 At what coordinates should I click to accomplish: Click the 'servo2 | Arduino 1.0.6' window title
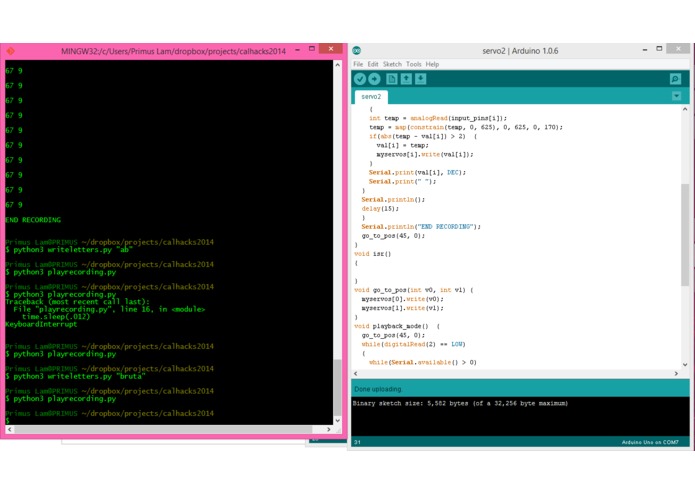pos(520,51)
